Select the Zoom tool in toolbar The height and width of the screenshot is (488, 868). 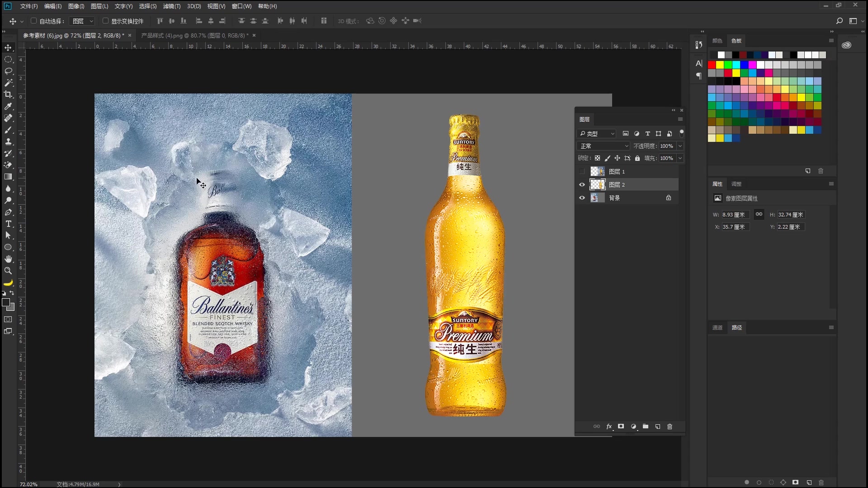click(8, 271)
